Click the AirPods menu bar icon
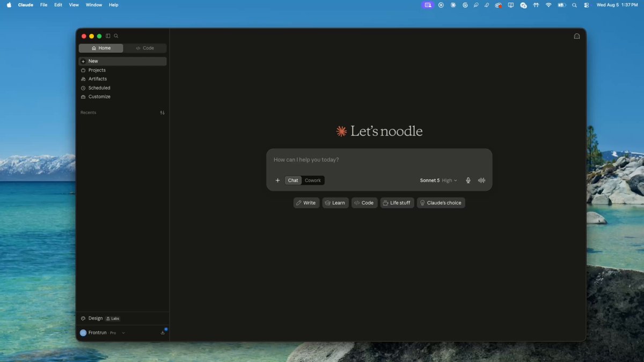 click(536, 5)
